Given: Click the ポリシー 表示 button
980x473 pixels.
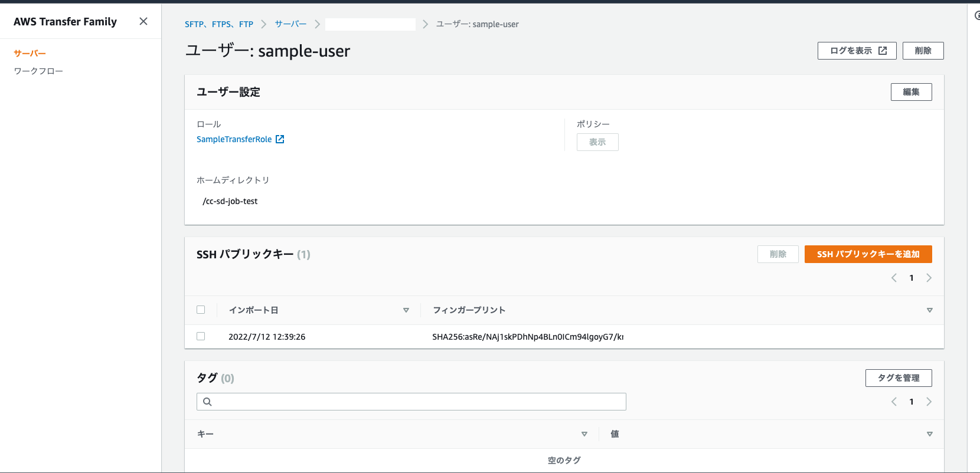Looking at the screenshot, I should click(597, 142).
